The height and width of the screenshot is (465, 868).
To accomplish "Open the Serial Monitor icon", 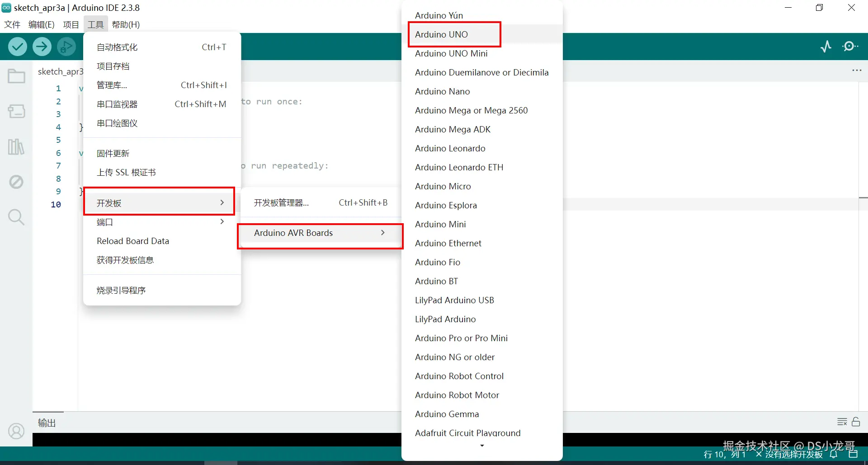I will (x=850, y=47).
